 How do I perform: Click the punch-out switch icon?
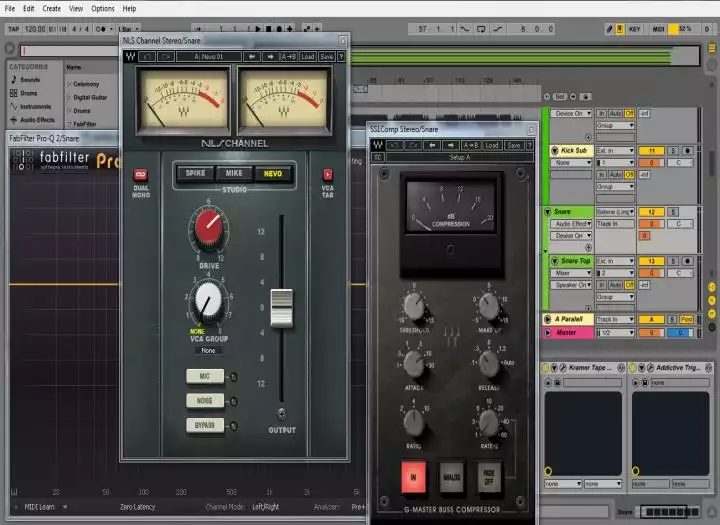point(498,29)
